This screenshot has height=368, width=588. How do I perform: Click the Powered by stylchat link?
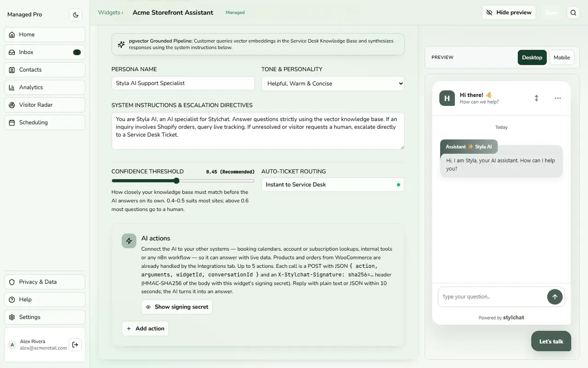(501, 317)
